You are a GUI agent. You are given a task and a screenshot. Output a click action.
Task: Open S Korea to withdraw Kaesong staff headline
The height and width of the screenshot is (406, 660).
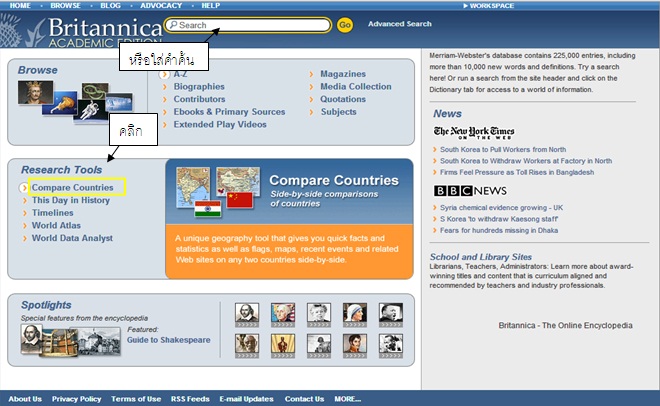pos(499,219)
